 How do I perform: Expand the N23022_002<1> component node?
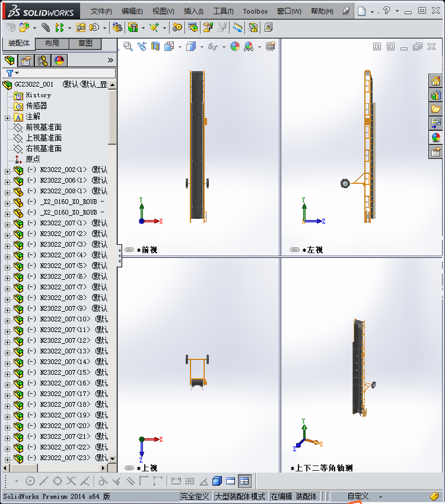coord(7,171)
